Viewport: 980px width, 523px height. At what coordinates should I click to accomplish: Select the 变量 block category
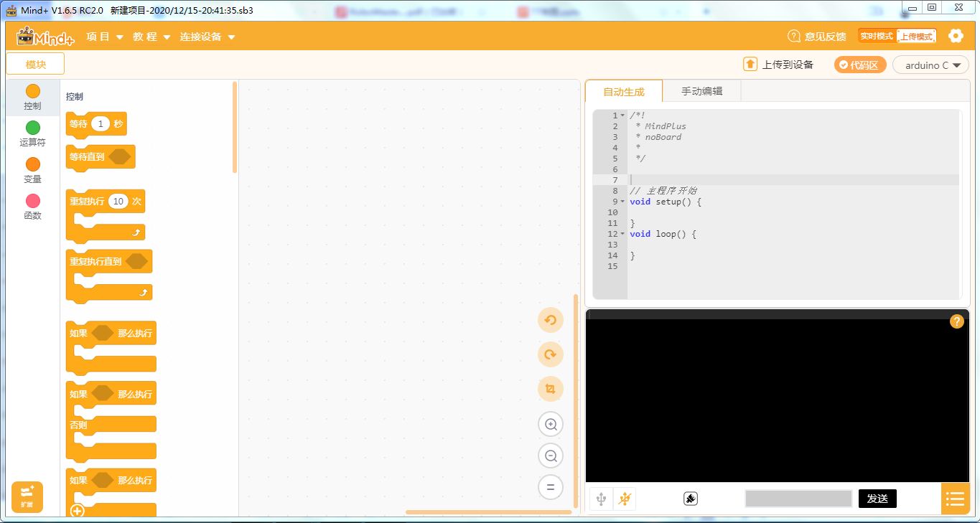(32, 171)
